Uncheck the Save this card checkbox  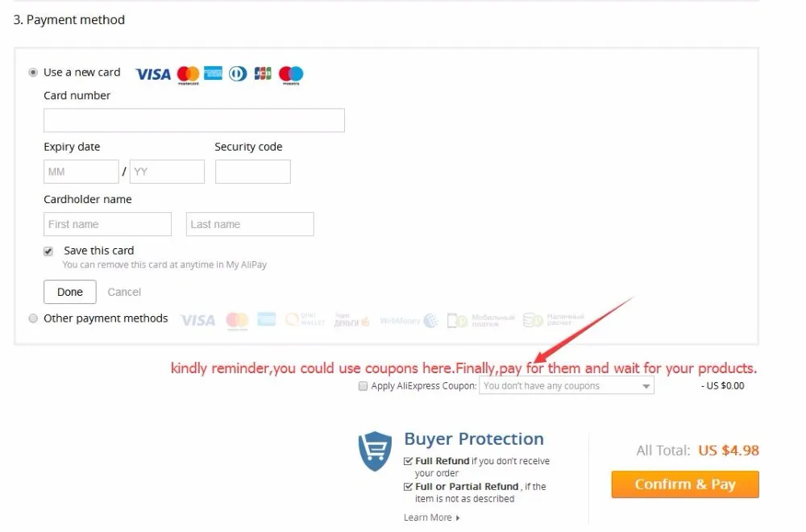click(48, 251)
